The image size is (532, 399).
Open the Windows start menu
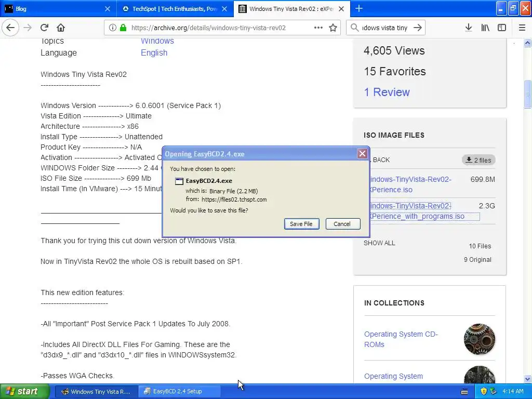(x=24, y=392)
